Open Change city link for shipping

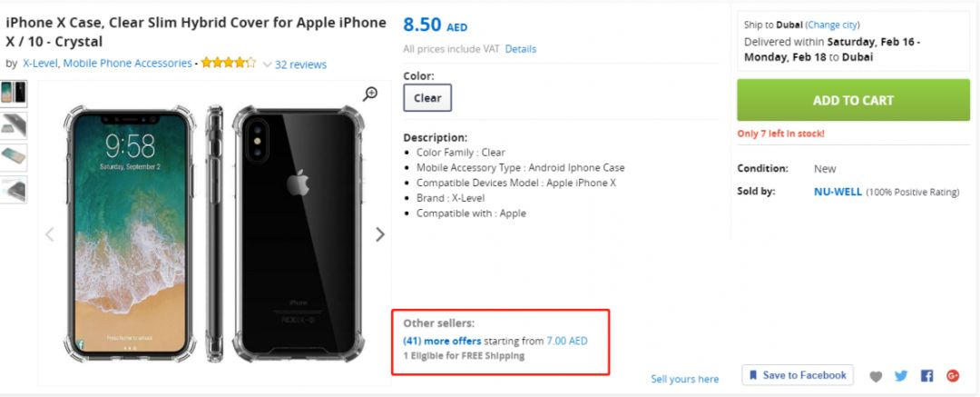[x=832, y=25]
